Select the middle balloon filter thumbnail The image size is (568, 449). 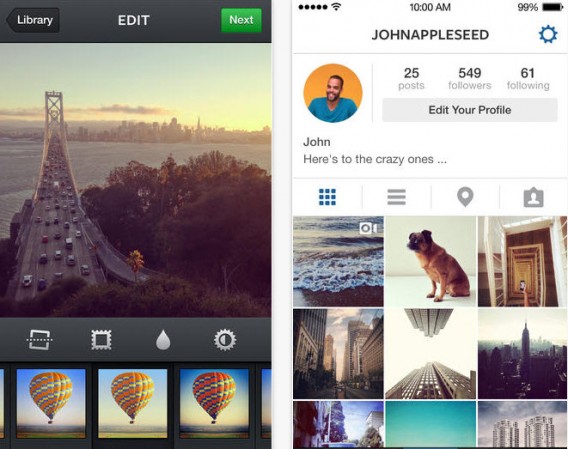click(x=133, y=403)
